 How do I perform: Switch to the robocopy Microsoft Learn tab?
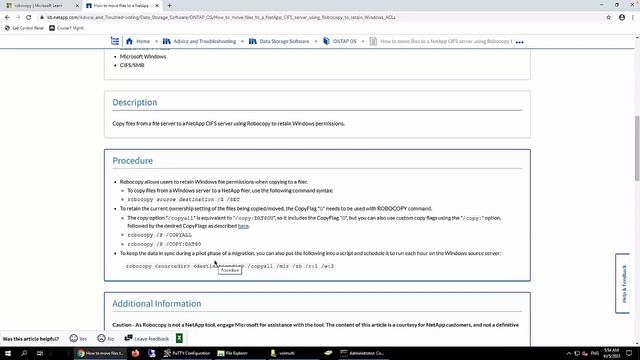click(x=39, y=6)
